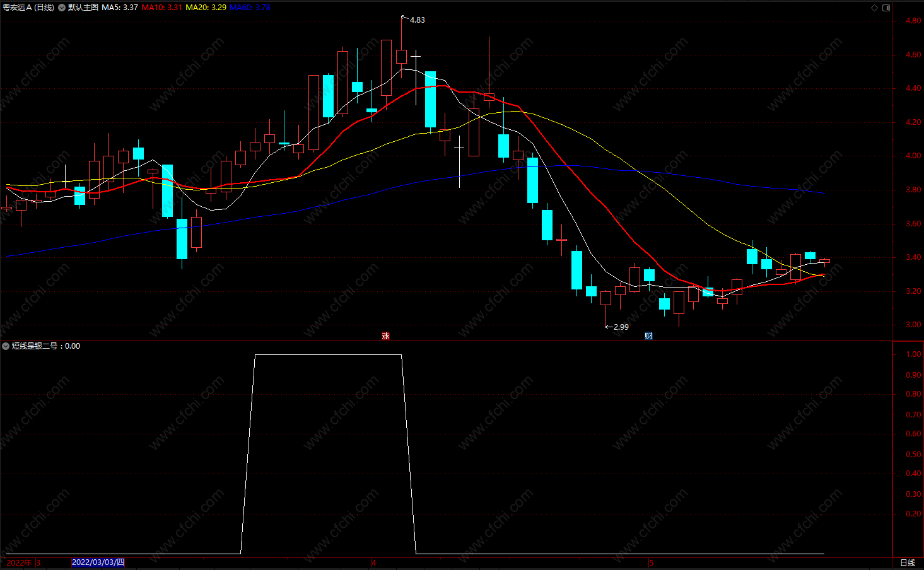Click the 4.00 price axis label
The width and height of the screenshot is (924, 570).
(x=913, y=156)
